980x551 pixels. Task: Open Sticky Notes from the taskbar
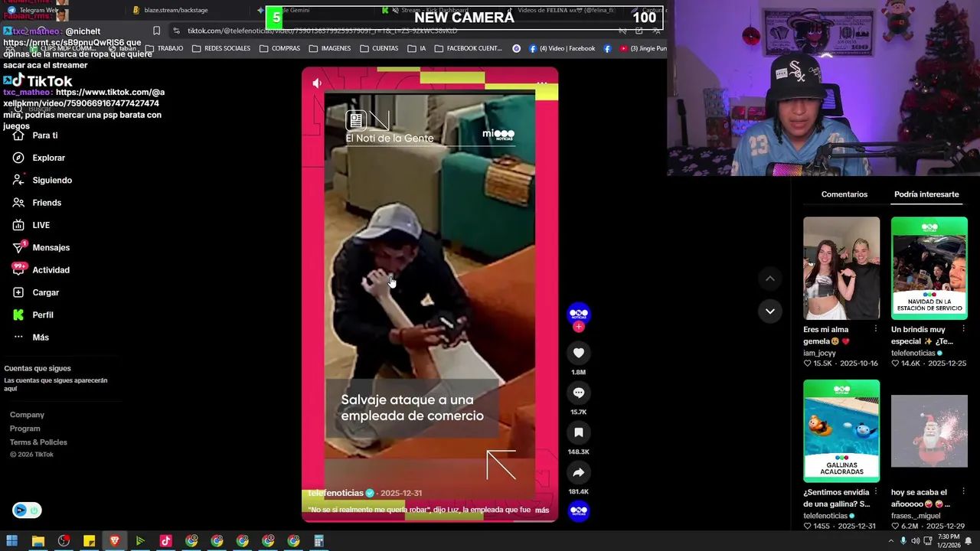[x=89, y=541]
